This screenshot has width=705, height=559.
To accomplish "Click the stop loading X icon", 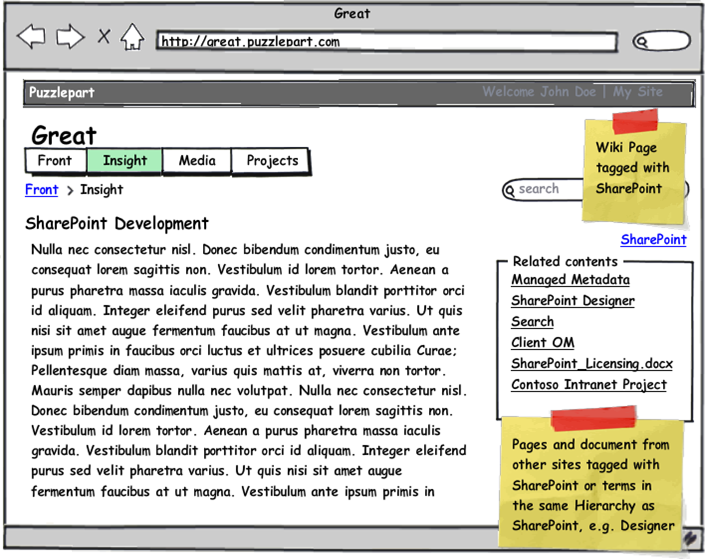I will click(x=104, y=36).
